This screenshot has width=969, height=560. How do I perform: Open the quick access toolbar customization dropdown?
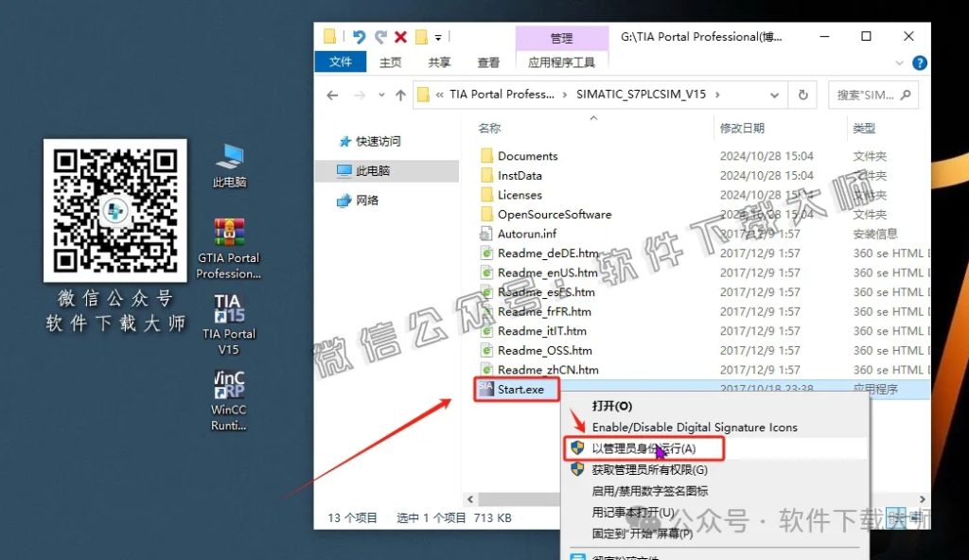point(438,38)
